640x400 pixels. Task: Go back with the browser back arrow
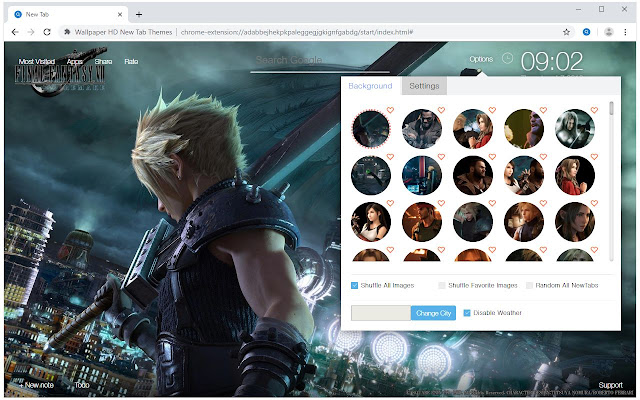[15, 32]
